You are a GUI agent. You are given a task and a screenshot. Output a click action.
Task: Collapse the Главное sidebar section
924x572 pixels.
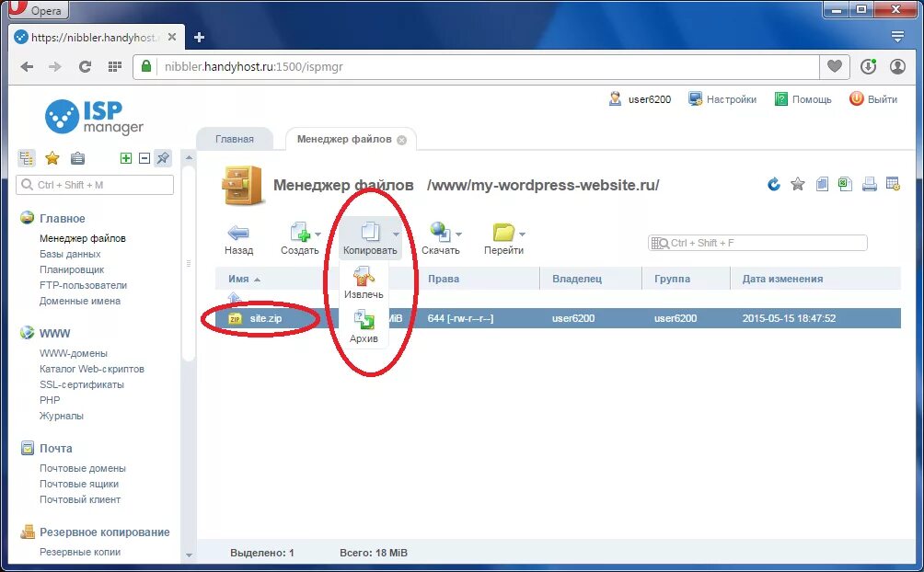(63, 219)
